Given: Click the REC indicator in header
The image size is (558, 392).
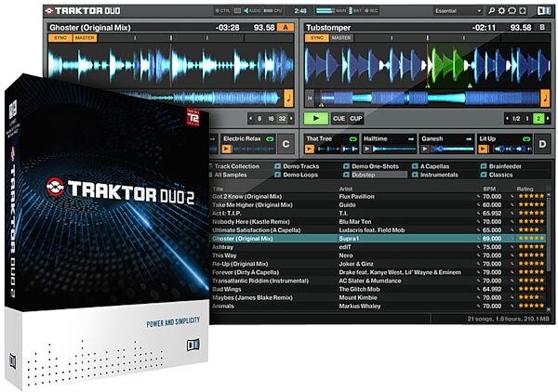Looking at the screenshot, I should pos(371,10).
